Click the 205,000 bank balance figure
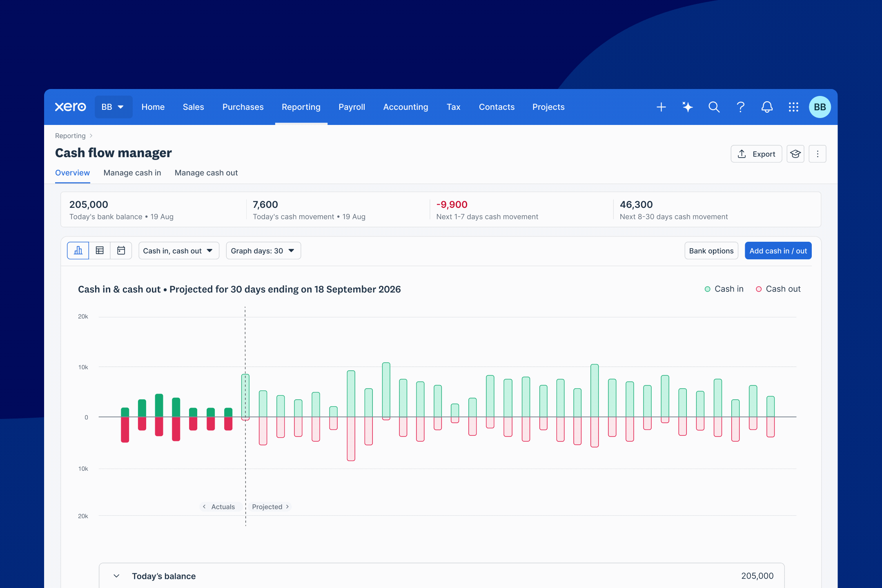This screenshot has width=882, height=588. coord(89,205)
